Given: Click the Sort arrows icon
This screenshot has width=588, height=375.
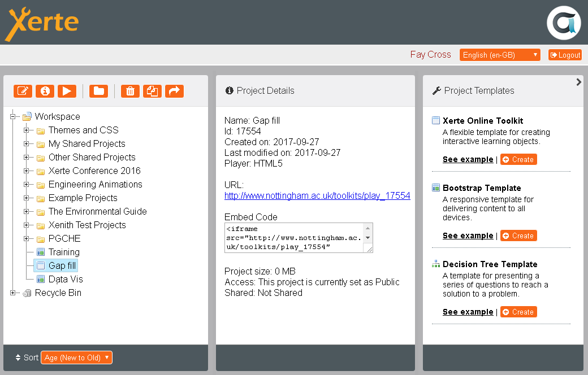Looking at the screenshot, I should [18, 357].
